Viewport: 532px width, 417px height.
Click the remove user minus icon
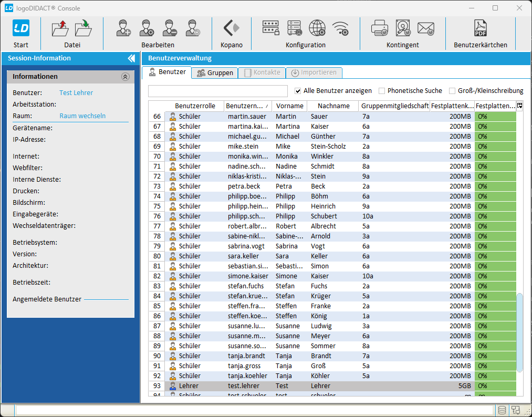(170, 28)
